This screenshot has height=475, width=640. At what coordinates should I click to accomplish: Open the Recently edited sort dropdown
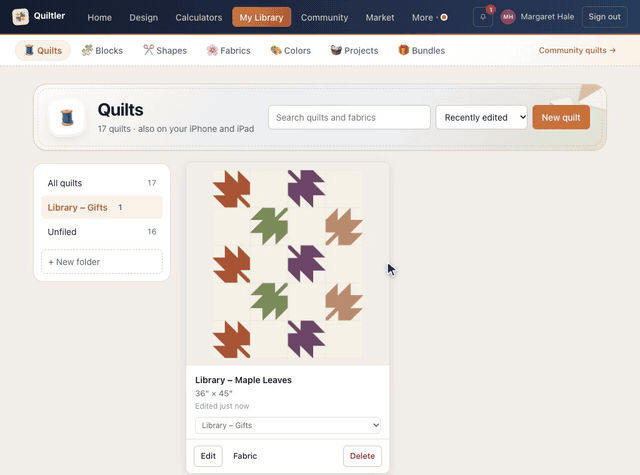pos(481,118)
